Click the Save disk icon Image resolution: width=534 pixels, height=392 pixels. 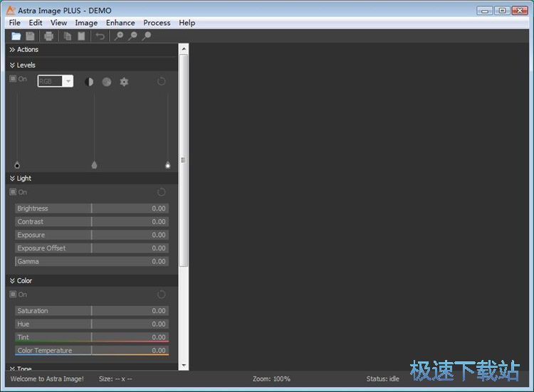31,36
